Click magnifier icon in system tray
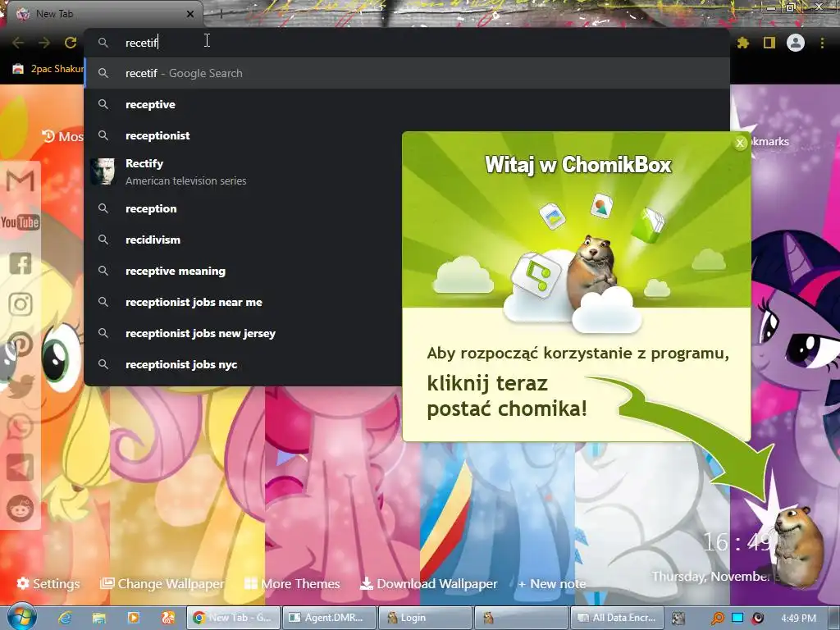Image resolution: width=840 pixels, height=630 pixels. 717,619
